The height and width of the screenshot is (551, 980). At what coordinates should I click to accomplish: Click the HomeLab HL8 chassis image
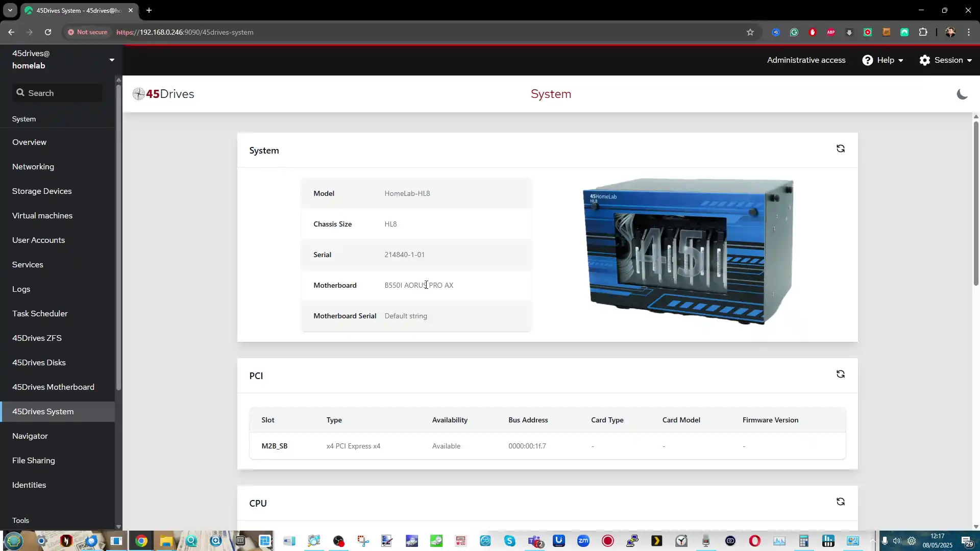[x=688, y=251]
